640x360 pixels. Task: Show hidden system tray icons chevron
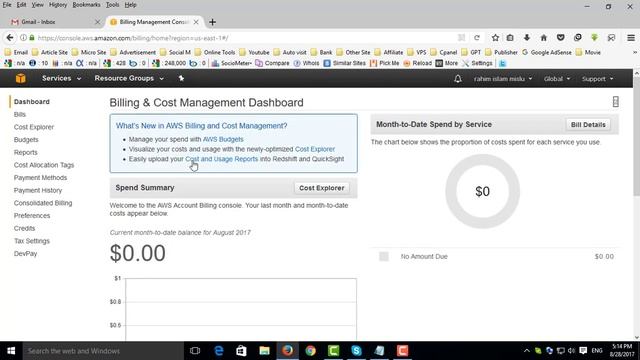tap(527, 351)
